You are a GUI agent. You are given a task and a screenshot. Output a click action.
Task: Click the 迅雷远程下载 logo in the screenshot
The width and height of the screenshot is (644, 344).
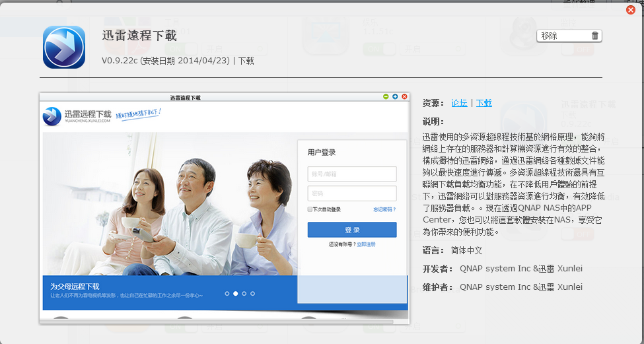pos(77,116)
